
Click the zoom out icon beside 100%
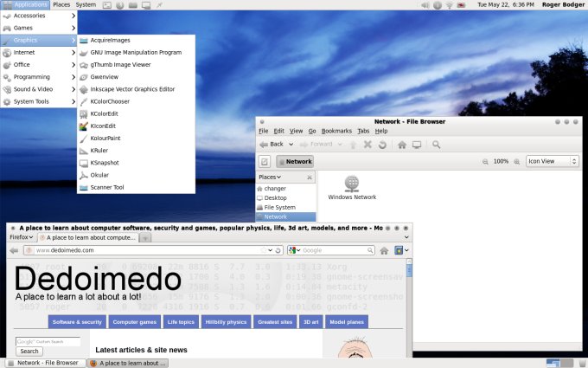(485, 161)
